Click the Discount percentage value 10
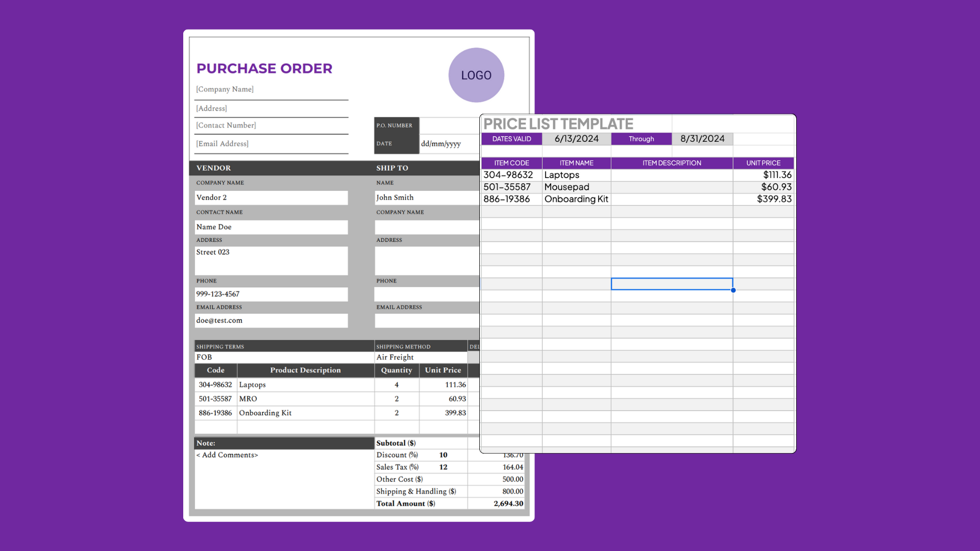Viewport: 980px width, 551px height. (443, 455)
